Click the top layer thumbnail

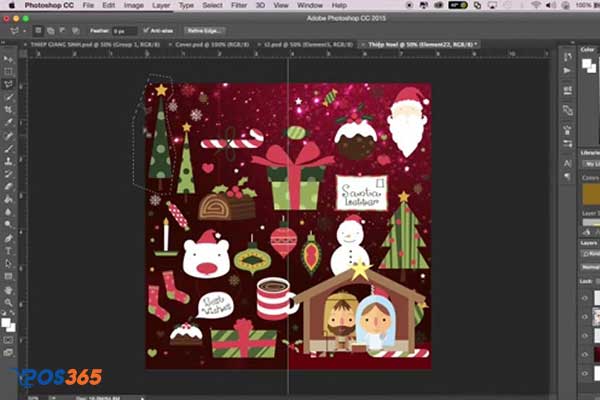pos(597,298)
